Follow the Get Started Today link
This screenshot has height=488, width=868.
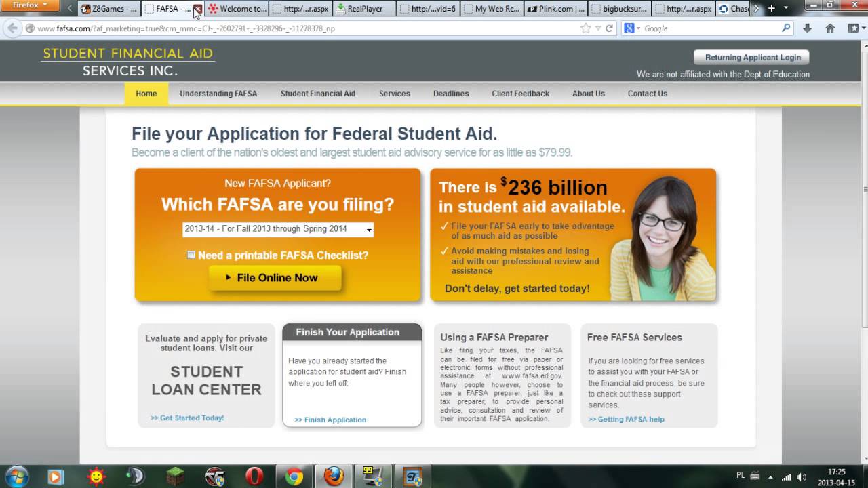[187, 418]
